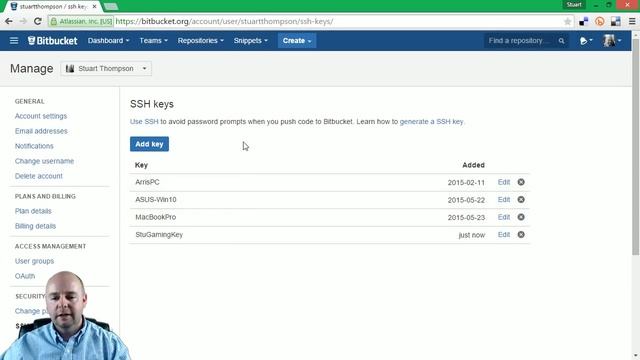Image resolution: width=640 pixels, height=360 pixels.
Task: Edit the ArrisPC key
Action: tap(504, 182)
